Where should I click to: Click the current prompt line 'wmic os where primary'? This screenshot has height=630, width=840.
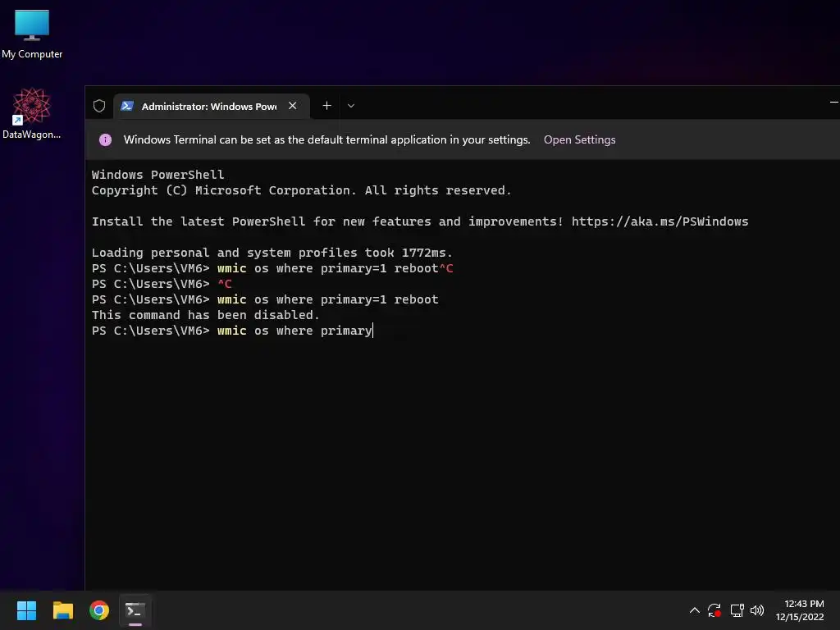(232, 331)
